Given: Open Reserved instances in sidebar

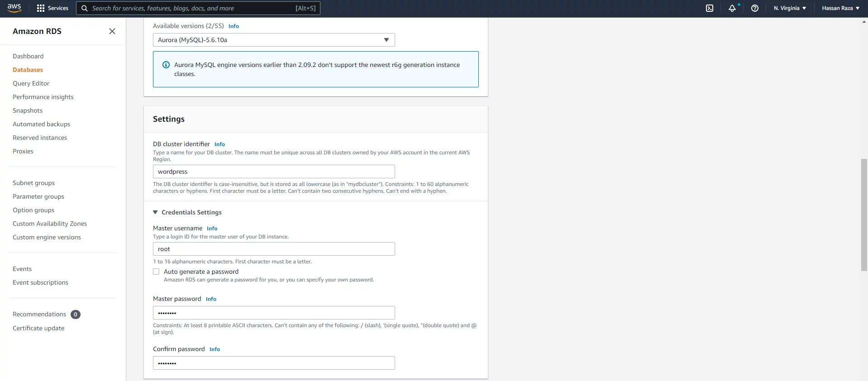Looking at the screenshot, I should point(40,138).
